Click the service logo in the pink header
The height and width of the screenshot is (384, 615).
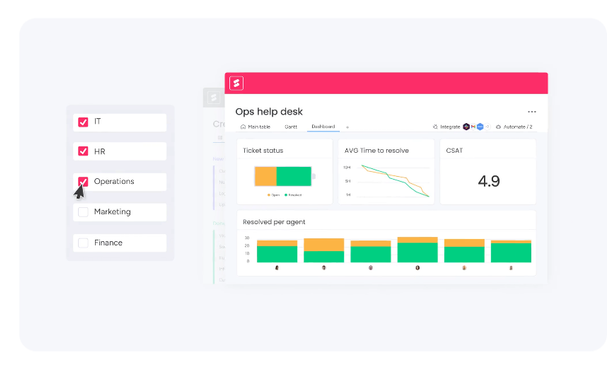click(x=237, y=83)
